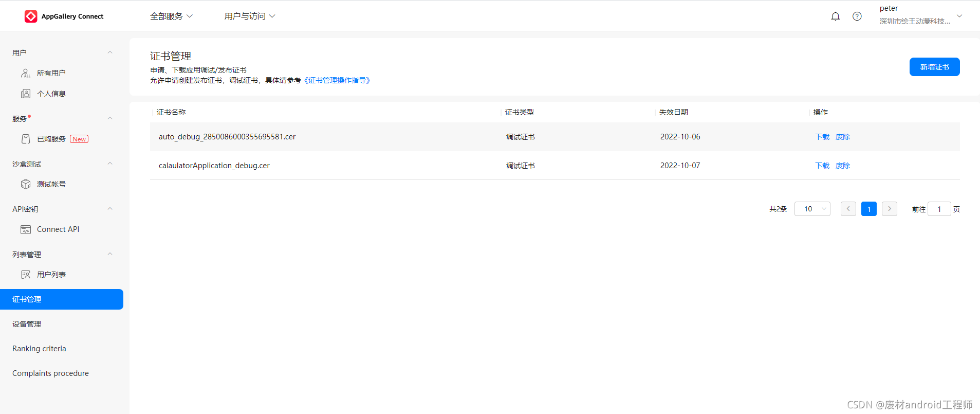
Task: Click the New badge beside 已购服务
Action: tap(79, 139)
